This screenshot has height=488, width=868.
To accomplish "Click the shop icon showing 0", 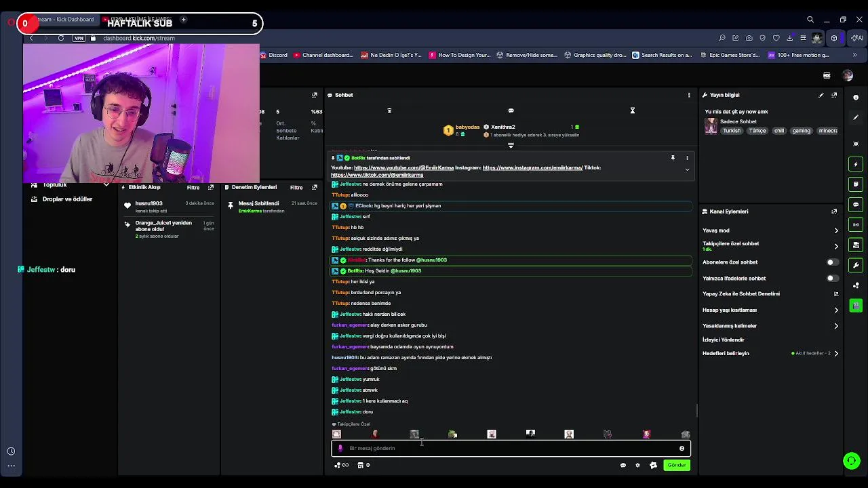I will tap(363, 465).
